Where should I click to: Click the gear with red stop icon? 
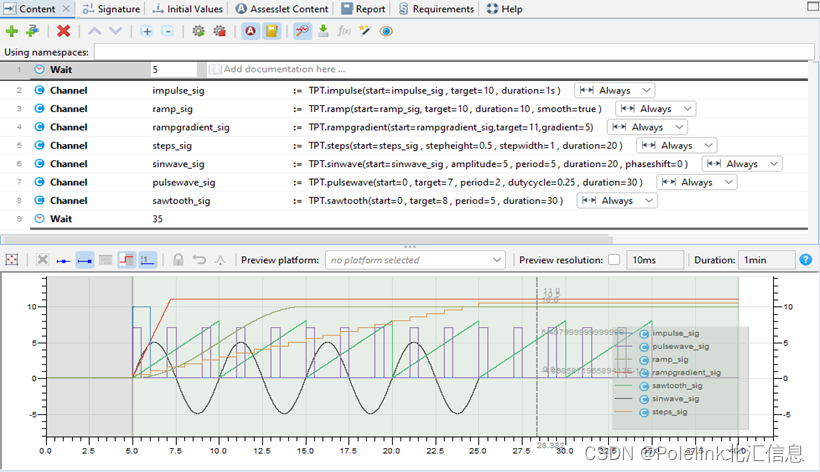coord(220,31)
